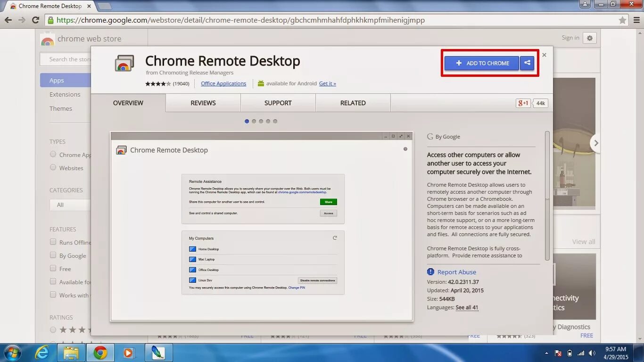
Task: Click the network signal tray icon
Action: [581, 353]
